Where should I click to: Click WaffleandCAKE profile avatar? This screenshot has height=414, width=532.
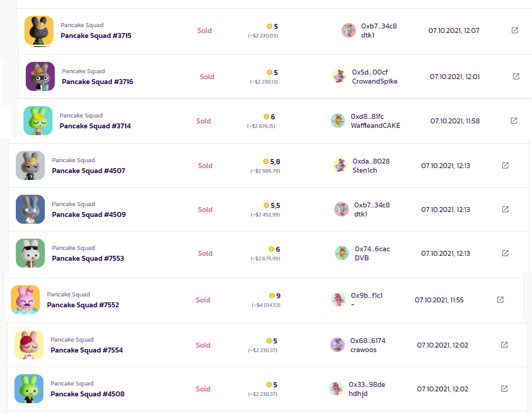[337, 121]
